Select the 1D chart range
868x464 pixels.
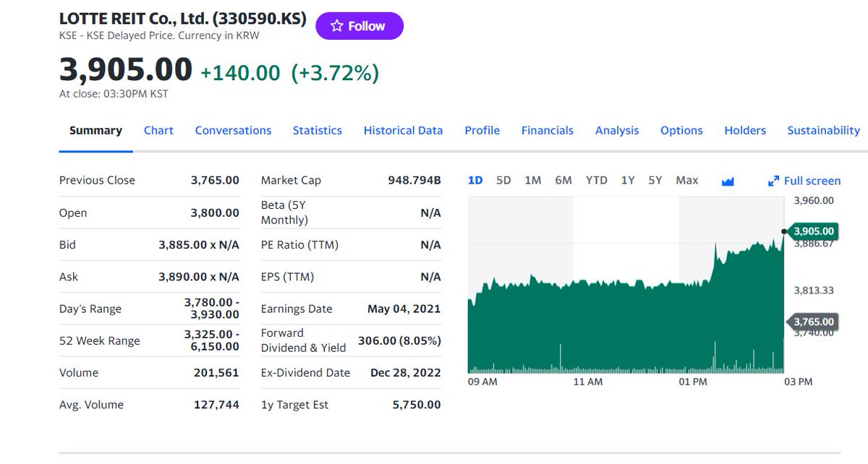click(x=475, y=181)
